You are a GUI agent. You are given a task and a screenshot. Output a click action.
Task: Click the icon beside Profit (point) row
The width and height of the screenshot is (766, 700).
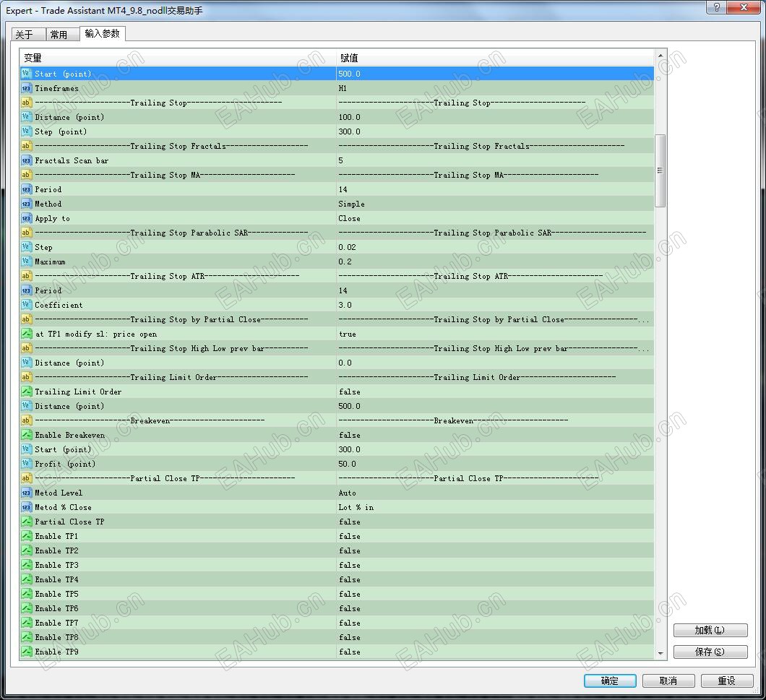(x=27, y=464)
